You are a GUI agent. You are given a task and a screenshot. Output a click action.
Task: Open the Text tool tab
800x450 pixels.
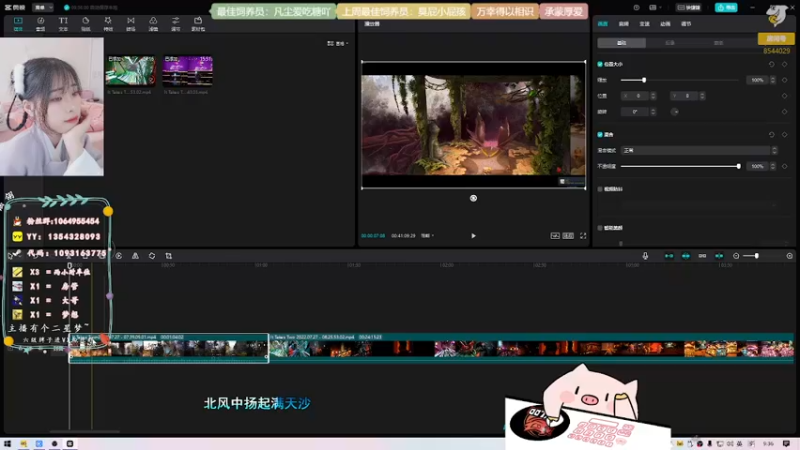tap(63, 23)
